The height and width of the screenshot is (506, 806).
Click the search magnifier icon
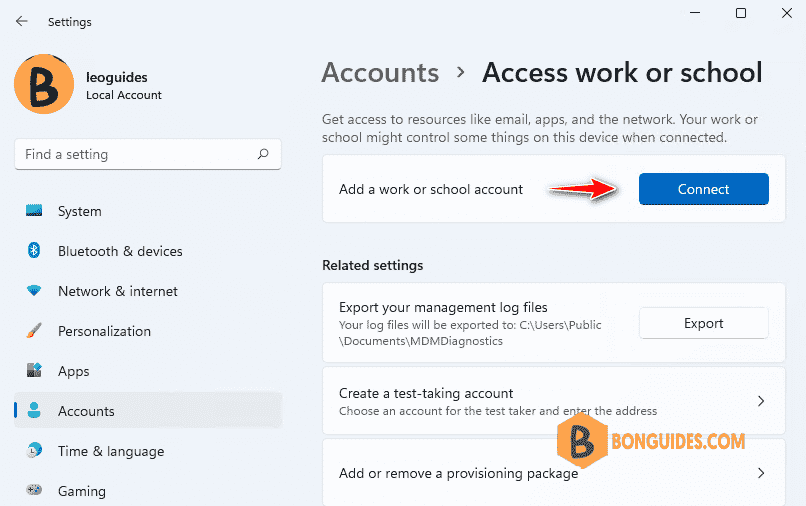(263, 154)
